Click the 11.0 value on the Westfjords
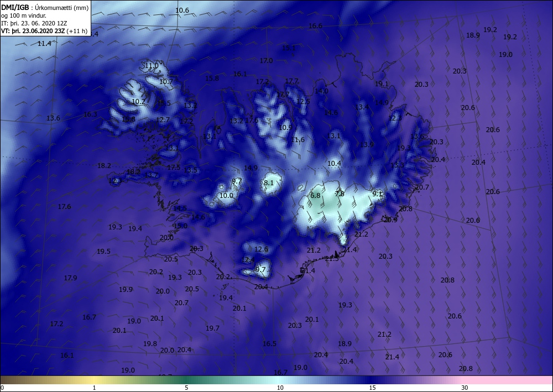Image resolution: width=553 pixels, height=392 pixels. pos(152,66)
